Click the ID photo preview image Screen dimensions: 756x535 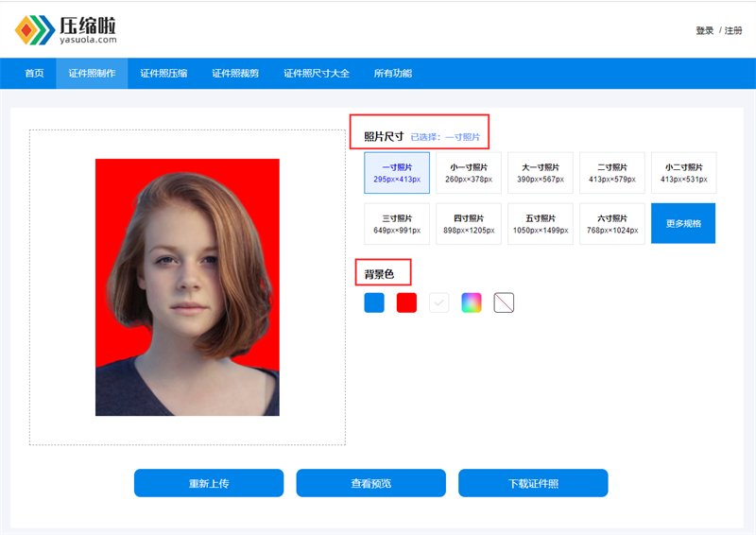(x=187, y=287)
